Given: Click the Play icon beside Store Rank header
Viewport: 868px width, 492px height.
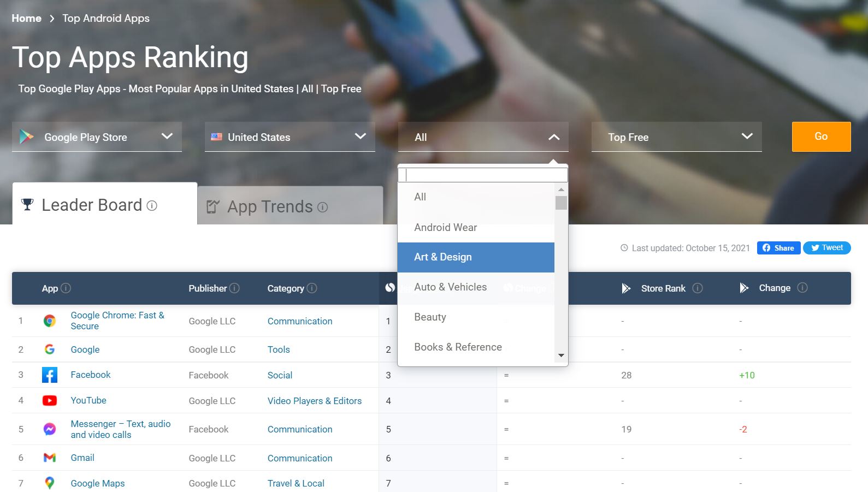Looking at the screenshot, I should pos(627,288).
